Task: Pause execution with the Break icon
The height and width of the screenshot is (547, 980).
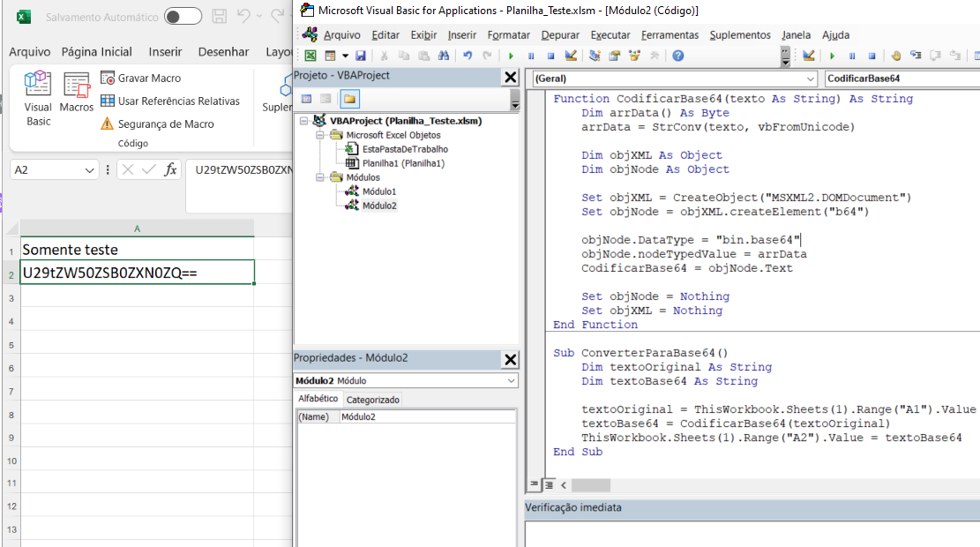Action: click(530, 55)
